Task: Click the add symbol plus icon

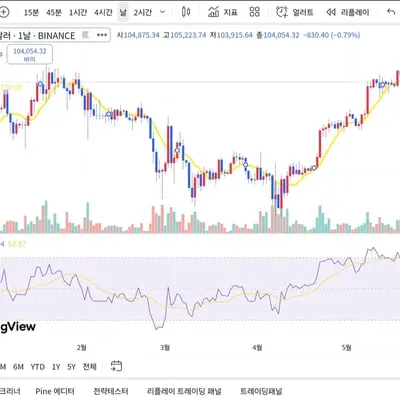Action: [x=3, y=12]
